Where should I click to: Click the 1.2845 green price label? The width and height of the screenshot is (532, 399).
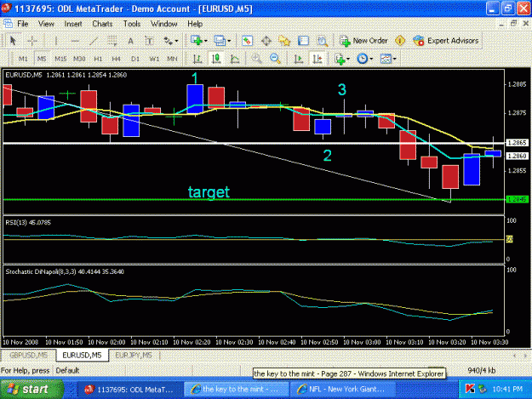(517, 199)
